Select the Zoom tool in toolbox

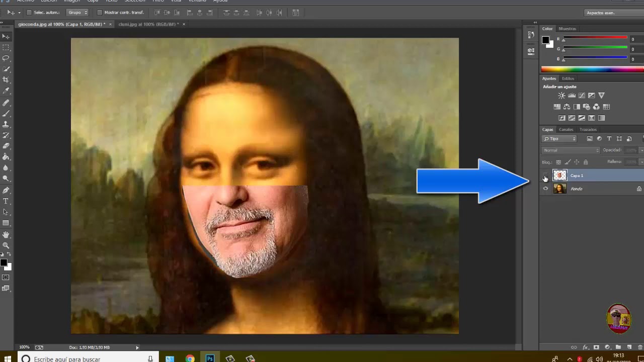pyautogui.click(x=6, y=245)
